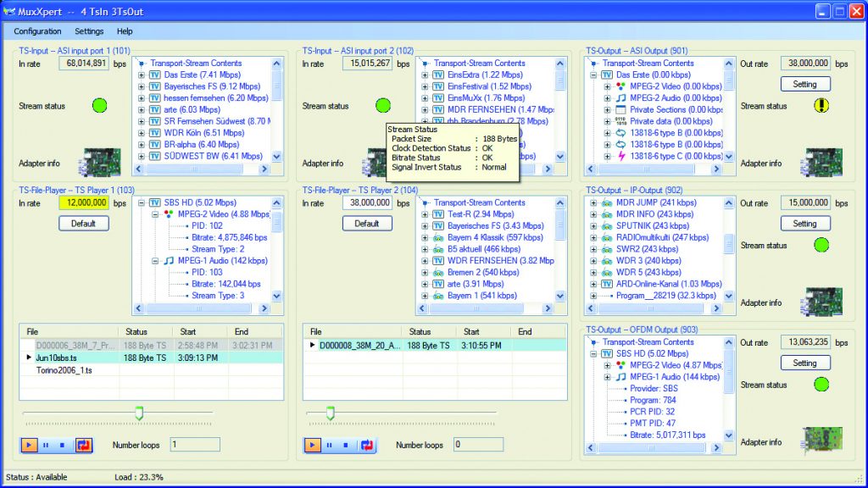This screenshot has width=868, height=488.
Task: Open the Configuration menu
Action: pos(37,31)
